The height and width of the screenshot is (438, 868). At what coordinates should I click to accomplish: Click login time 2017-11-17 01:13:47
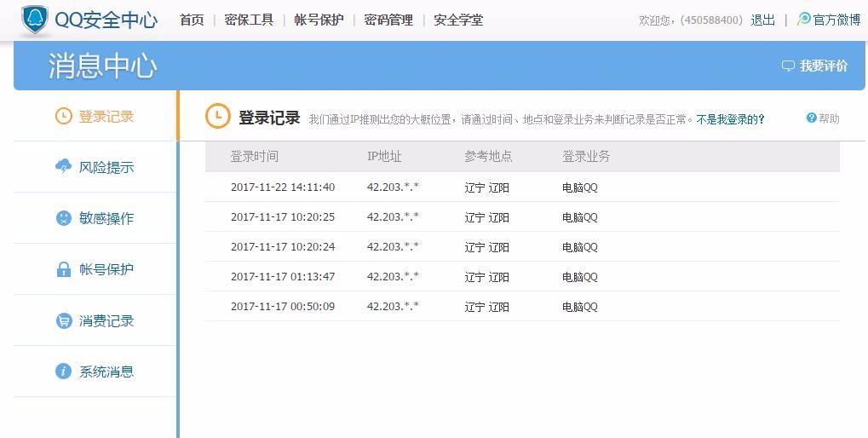point(283,277)
